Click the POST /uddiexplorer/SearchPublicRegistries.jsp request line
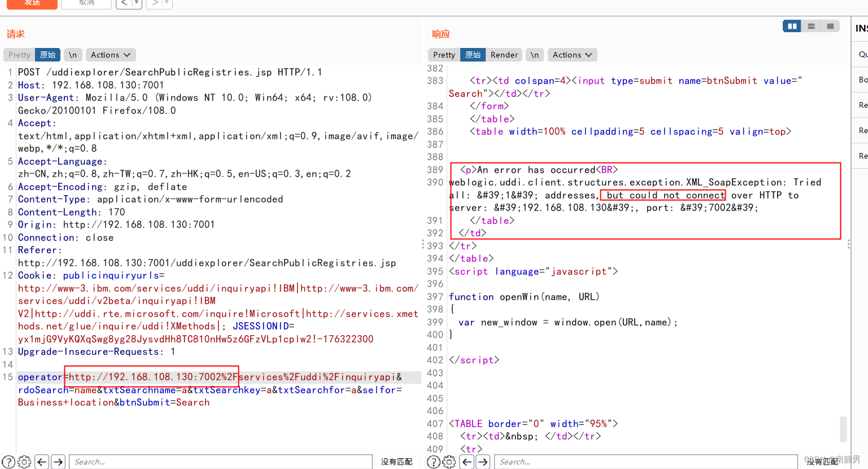The height and width of the screenshot is (469, 868). point(170,72)
